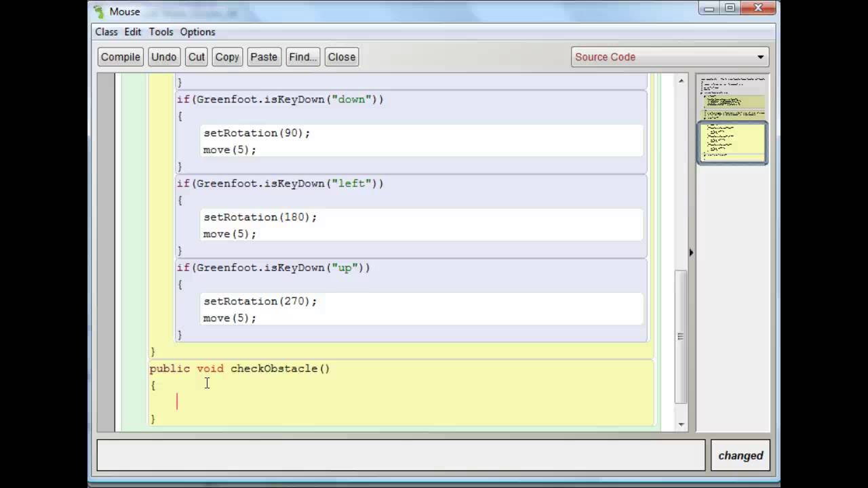Click the status message area at the bottom
This screenshot has width=868, height=488.
click(x=401, y=455)
